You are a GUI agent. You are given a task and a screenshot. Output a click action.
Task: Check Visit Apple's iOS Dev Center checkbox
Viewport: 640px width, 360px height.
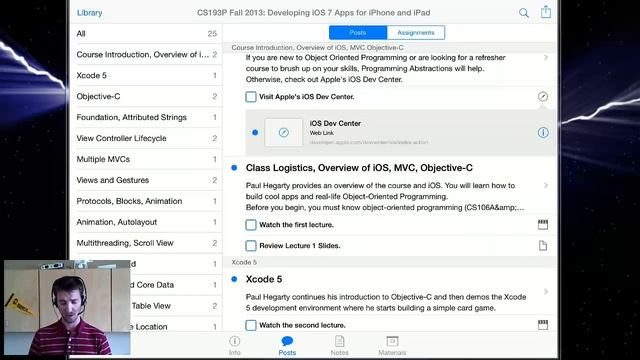click(x=251, y=97)
